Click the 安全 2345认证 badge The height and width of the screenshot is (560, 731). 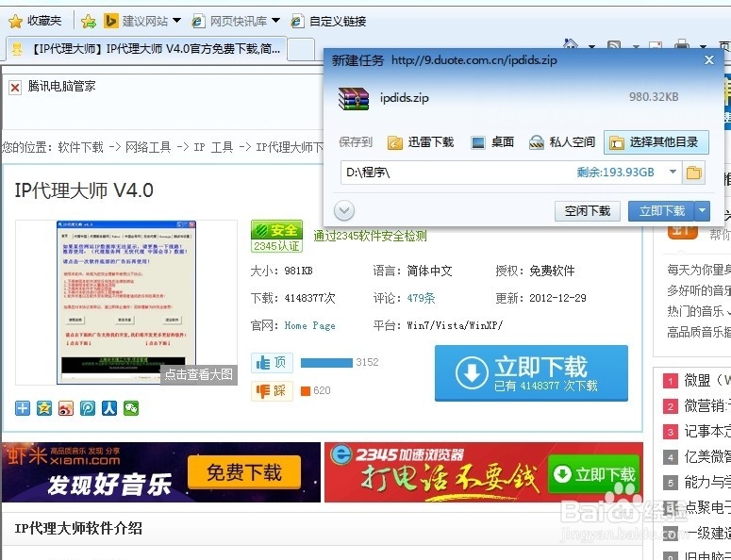(x=277, y=237)
